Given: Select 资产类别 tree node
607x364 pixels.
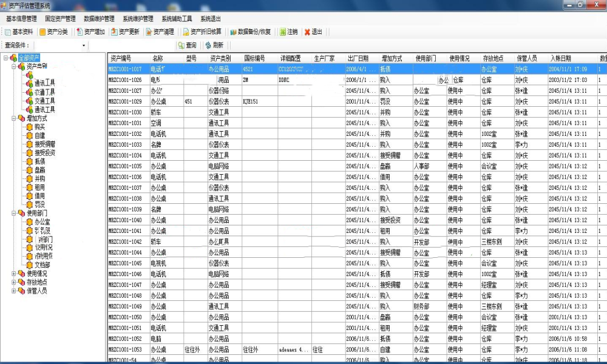Looking at the screenshot, I should [37, 66].
